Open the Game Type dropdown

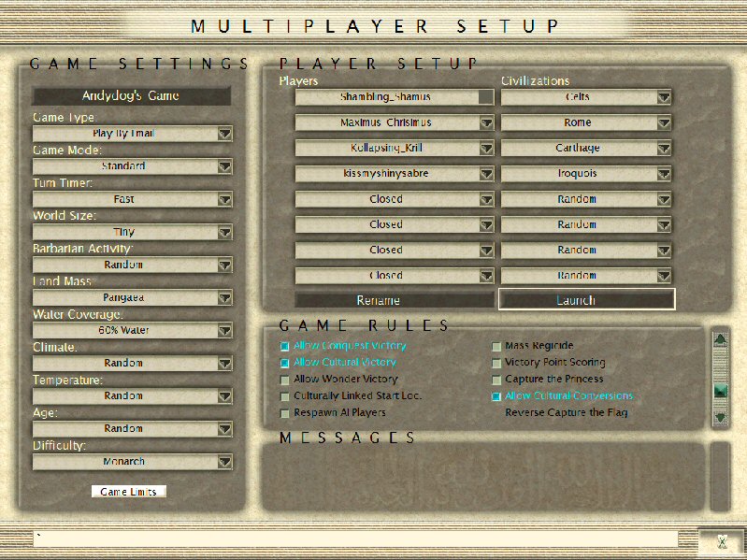tap(224, 134)
